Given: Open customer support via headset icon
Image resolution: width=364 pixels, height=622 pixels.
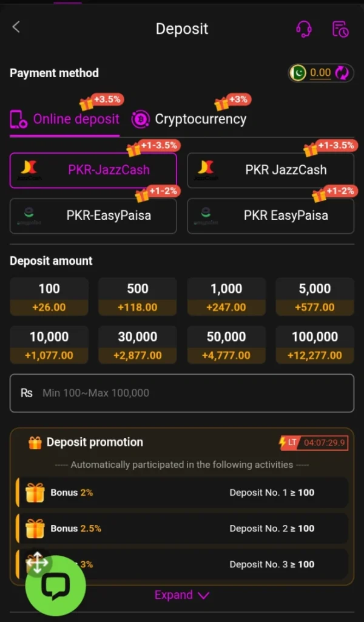Looking at the screenshot, I should pos(304,29).
